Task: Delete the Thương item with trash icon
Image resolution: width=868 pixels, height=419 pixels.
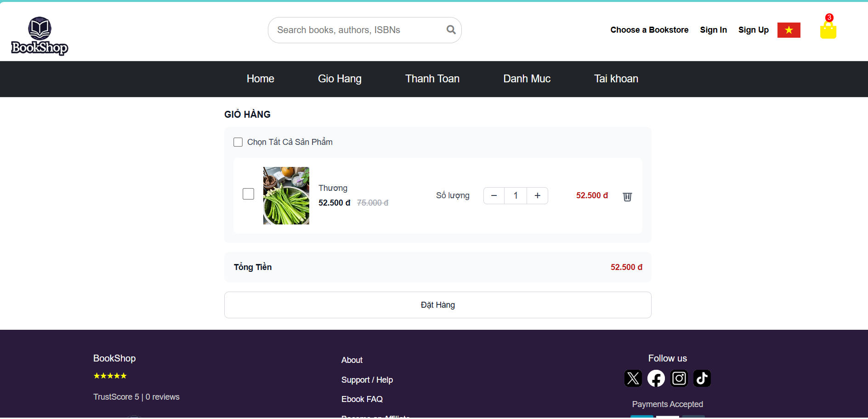Action: coord(627,197)
